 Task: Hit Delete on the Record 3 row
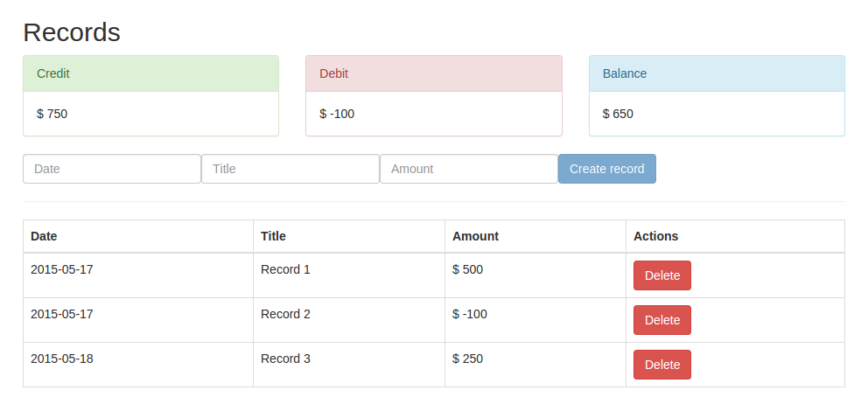(661, 365)
